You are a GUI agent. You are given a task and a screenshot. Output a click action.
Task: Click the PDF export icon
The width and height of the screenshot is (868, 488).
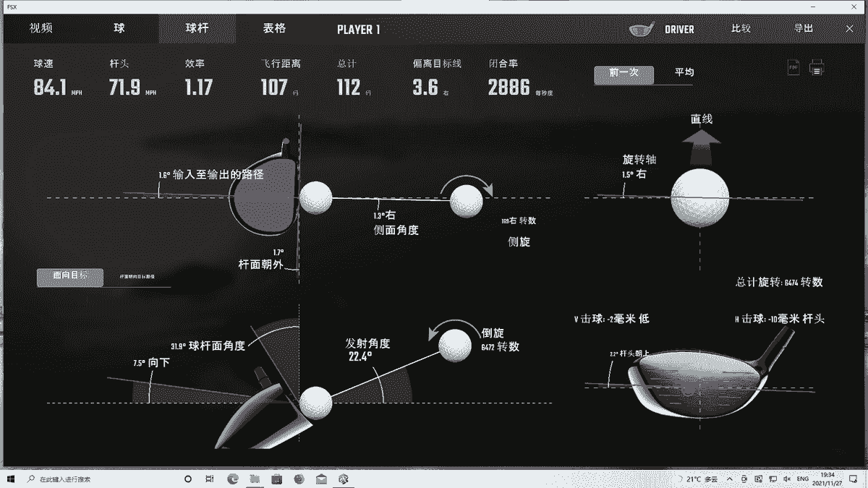(793, 69)
